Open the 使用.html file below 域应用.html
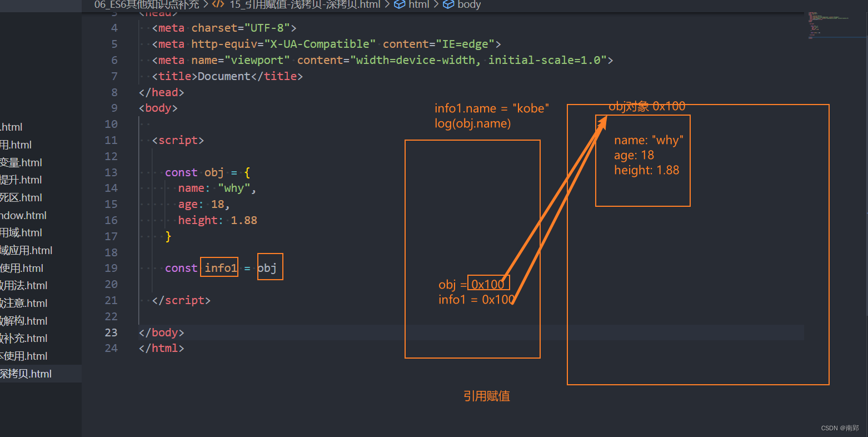 tap(22, 268)
